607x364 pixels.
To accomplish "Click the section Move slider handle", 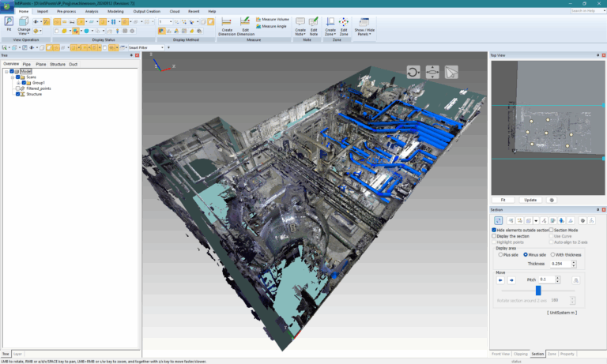I will (538, 290).
